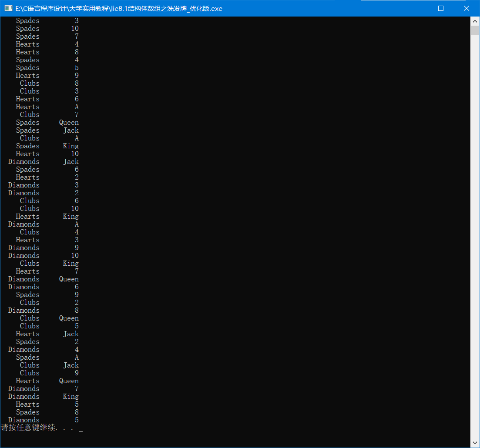The height and width of the screenshot is (448, 480).
Task: Click the 'Diamonds 7' output line
Action: (44, 389)
